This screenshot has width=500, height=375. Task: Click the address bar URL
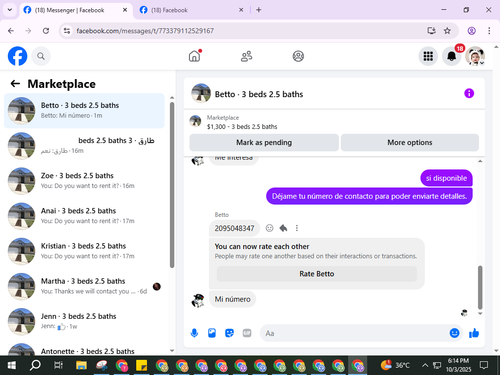[145, 31]
